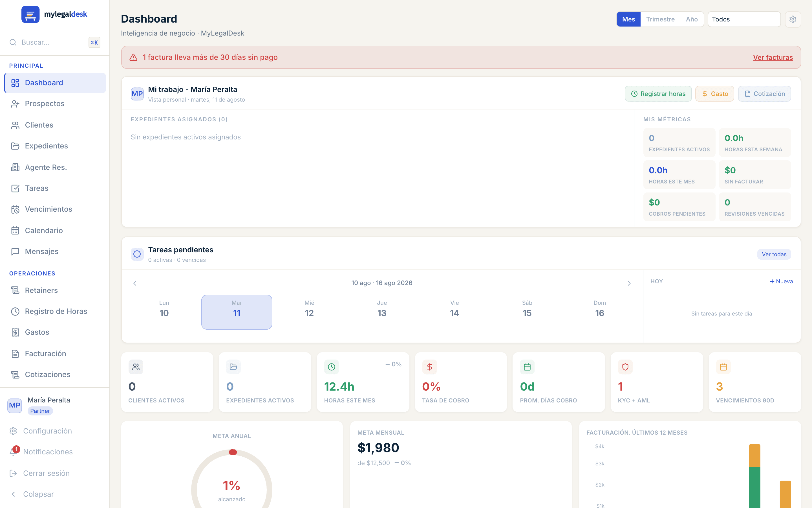Click the Mensajes chat bubble icon
812x508 pixels.
coord(15,251)
